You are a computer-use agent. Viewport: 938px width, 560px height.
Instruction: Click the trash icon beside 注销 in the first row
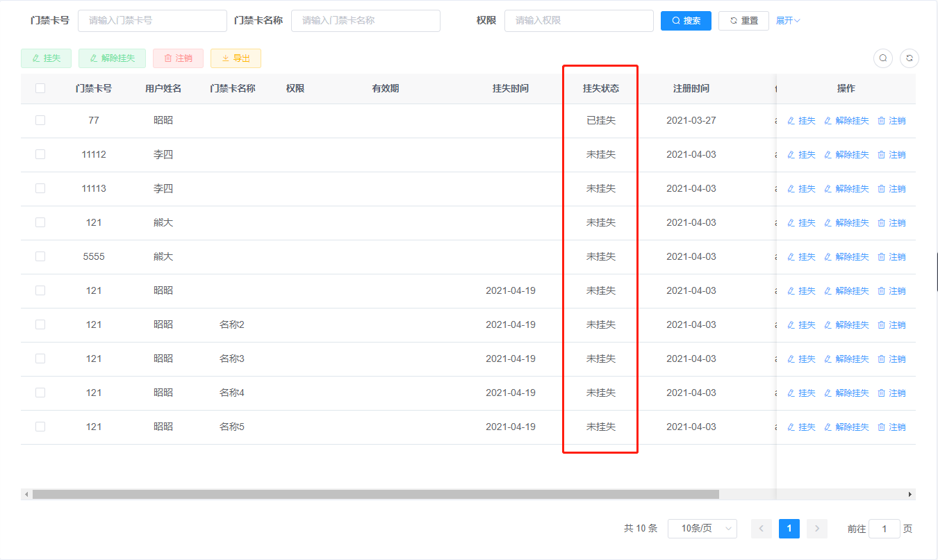point(882,120)
